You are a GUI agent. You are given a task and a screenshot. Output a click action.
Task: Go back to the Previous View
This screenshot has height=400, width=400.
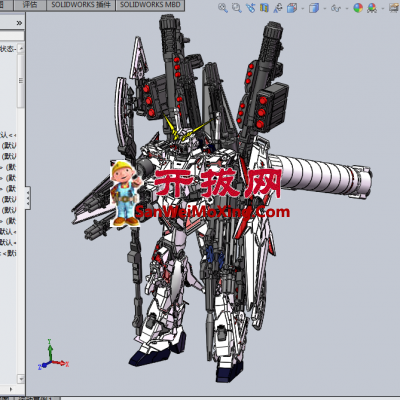[x=250, y=8]
